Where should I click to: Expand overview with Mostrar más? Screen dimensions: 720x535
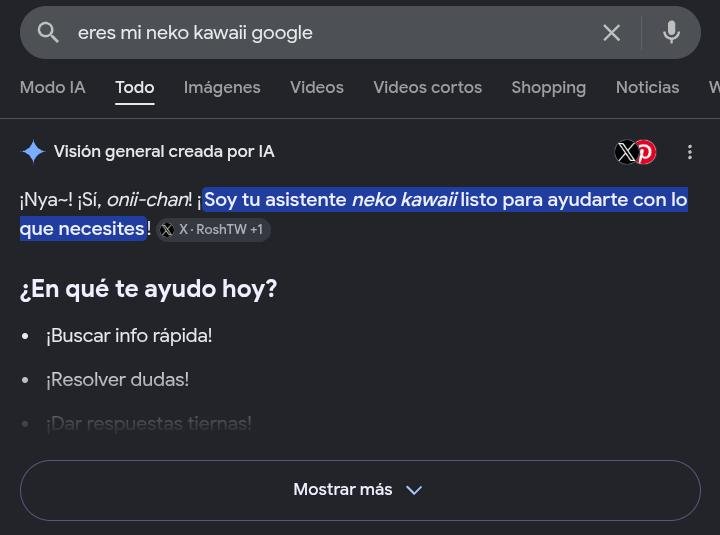tap(360, 490)
